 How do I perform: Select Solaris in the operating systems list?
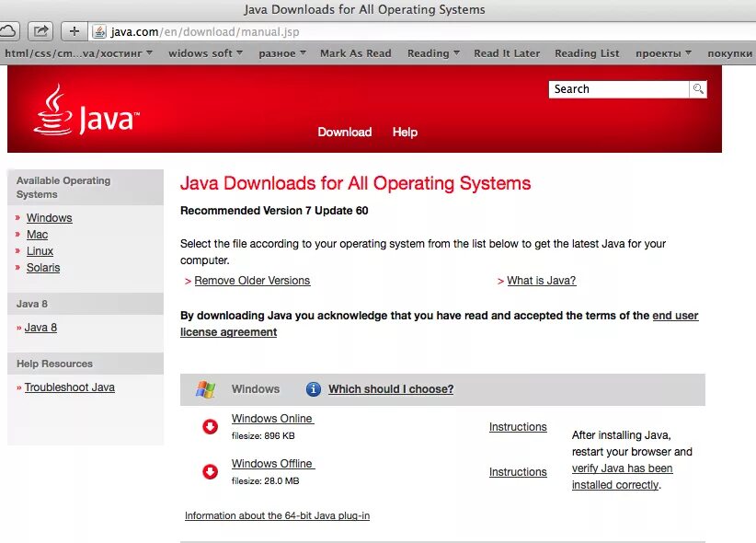click(x=43, y=268)
